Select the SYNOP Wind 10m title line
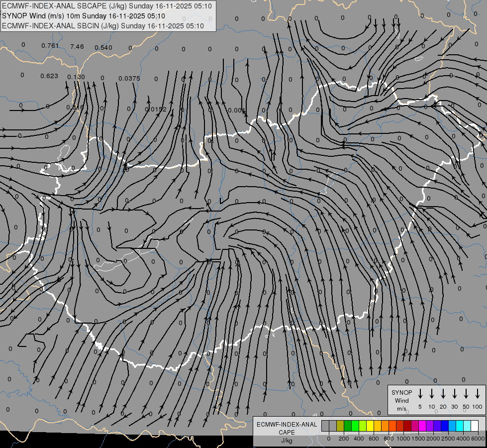487x448 pixels. [x=90, y=16]
